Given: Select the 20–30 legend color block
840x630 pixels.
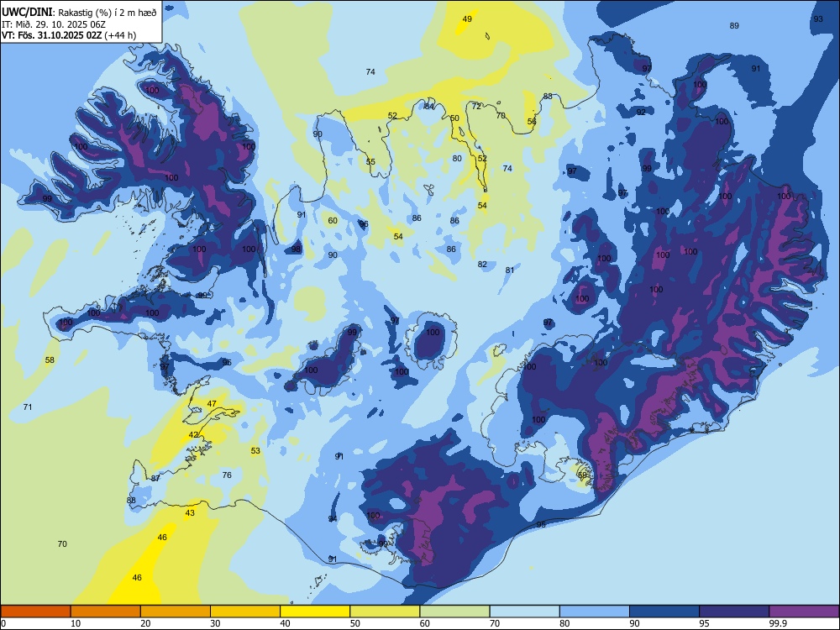Looking at the screenshot, I should click(176, 612).
